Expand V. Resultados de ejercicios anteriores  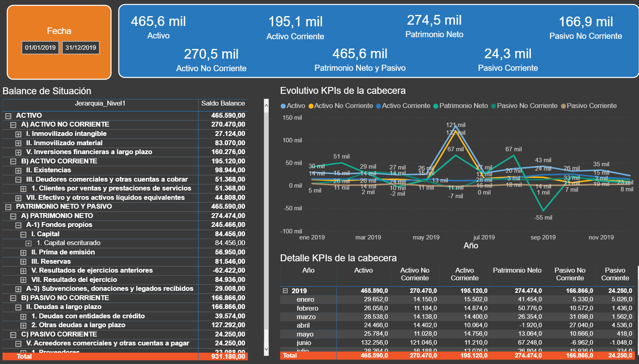(x=23, y=271)
